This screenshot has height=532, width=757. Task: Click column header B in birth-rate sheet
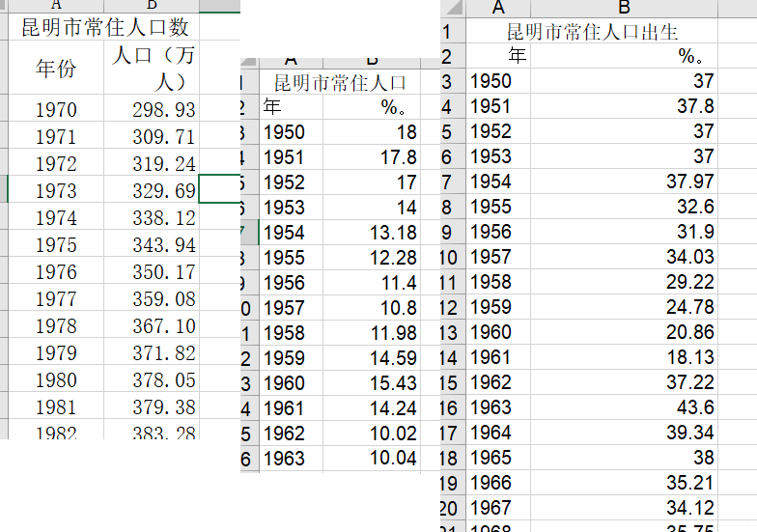pos(624,8)
